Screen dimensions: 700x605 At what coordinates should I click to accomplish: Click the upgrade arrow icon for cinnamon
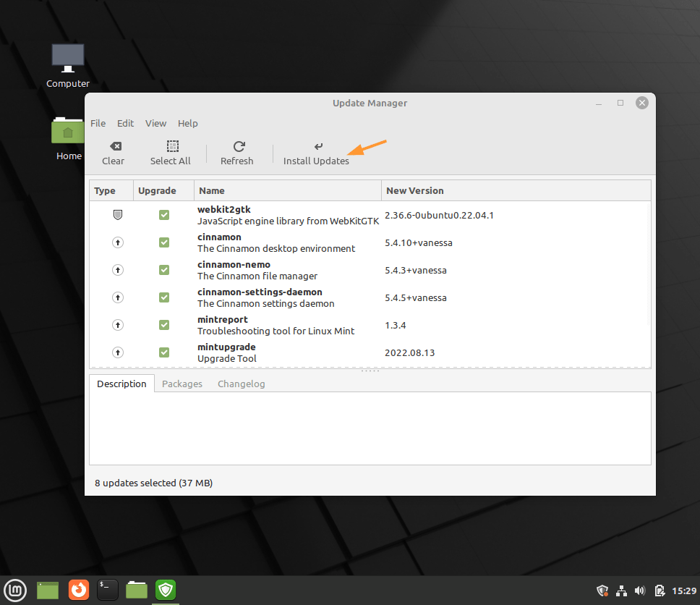[117, 242]
